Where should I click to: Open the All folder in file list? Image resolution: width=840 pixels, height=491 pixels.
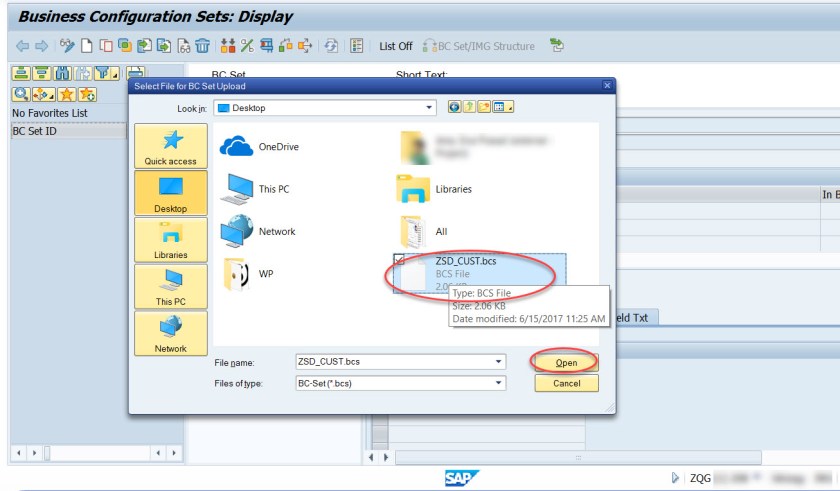tap(423, 231)
